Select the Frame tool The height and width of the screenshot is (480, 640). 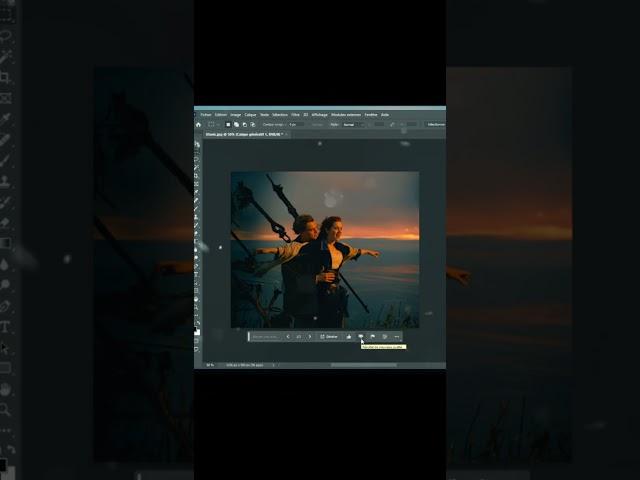click(x=197, y=184)
